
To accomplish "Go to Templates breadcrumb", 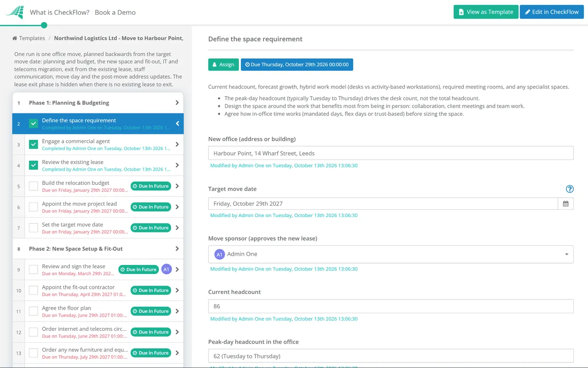I will coord(32,38).
